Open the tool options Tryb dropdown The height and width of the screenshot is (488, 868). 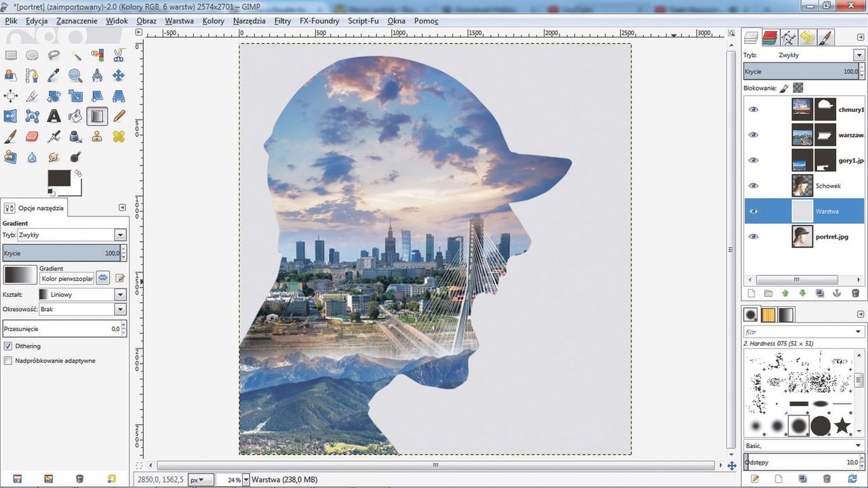point(120,235)
